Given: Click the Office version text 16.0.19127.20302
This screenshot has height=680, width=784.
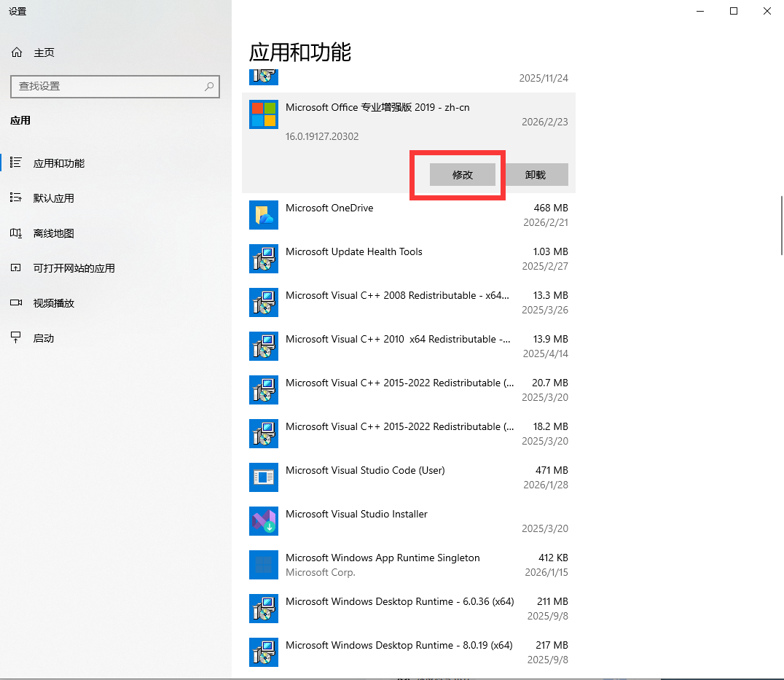Looking at the screenshot, I should pyautogui.click(x=322, y=136).
